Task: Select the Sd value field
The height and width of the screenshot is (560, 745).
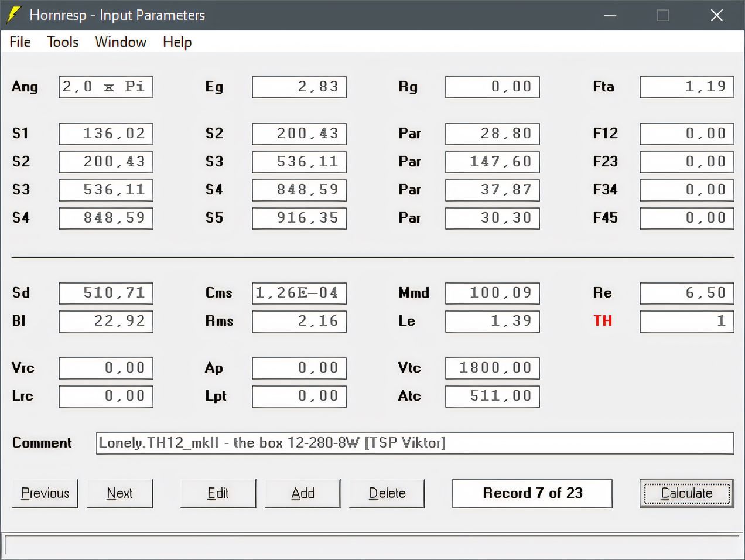Action: 105,293
